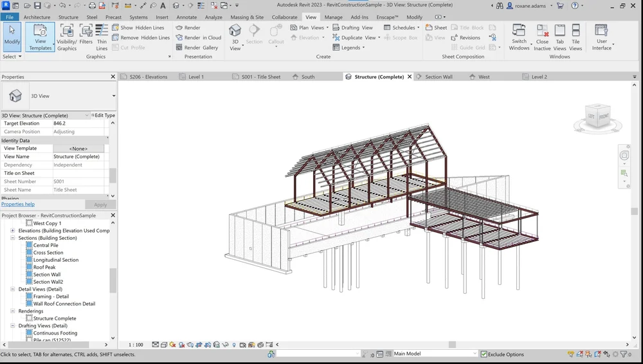
Task: Select the Tab Views icon
Action: pos(559,37)
